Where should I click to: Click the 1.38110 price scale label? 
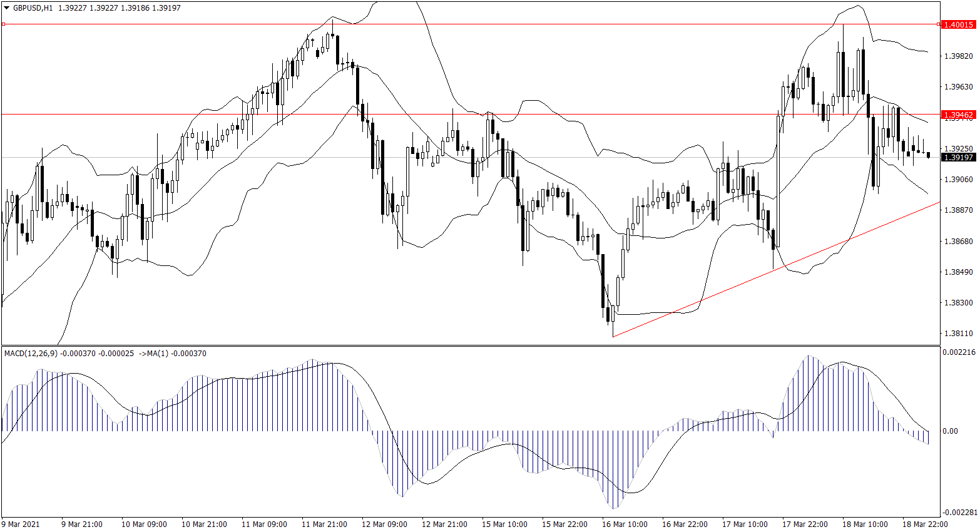(958, 334)
